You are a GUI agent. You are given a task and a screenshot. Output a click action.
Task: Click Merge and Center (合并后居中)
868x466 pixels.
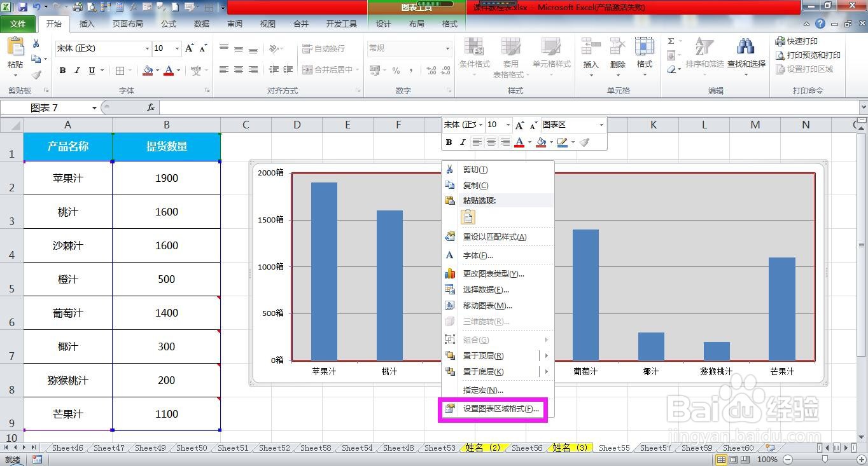coord(327,70)
